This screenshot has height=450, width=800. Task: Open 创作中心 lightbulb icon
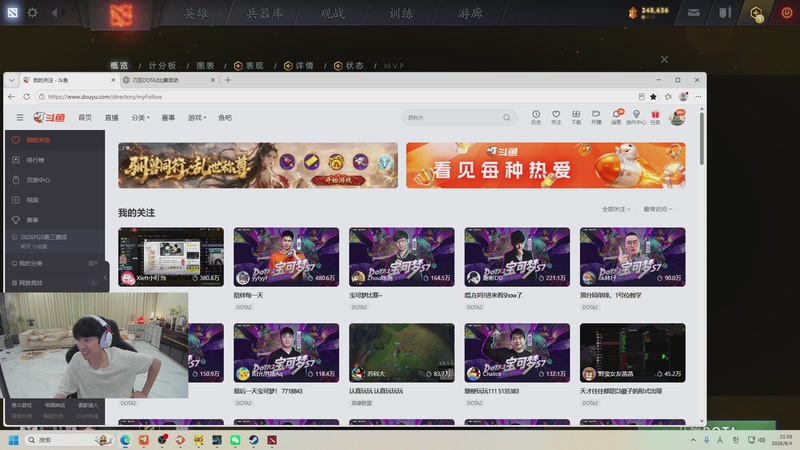(636, 117)
